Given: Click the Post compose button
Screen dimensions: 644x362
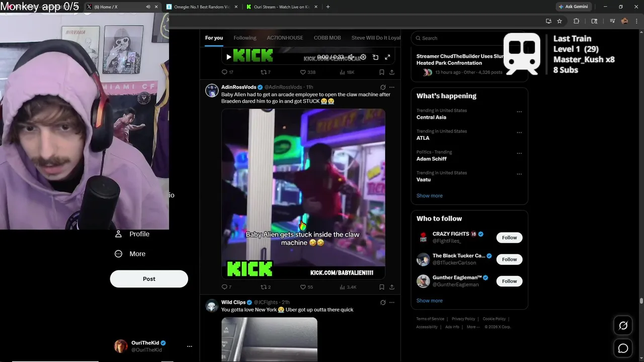Looking at the screenshot, I should pos(149,279).
